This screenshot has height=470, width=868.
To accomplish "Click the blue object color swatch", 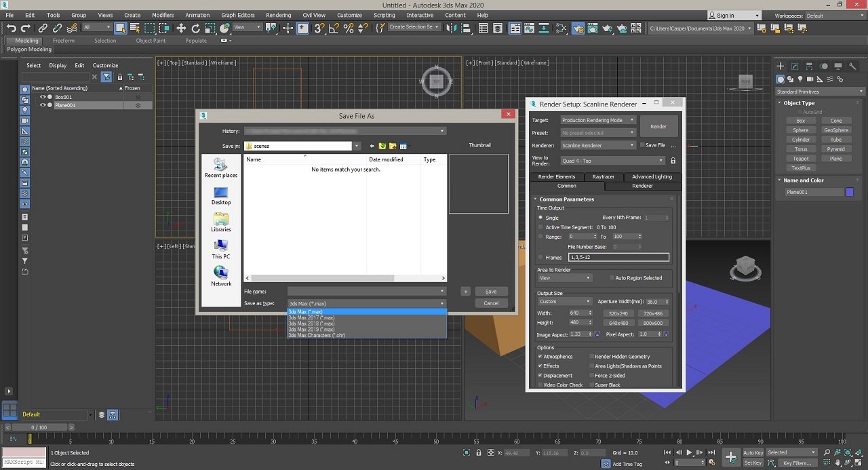I will (850, 192).
